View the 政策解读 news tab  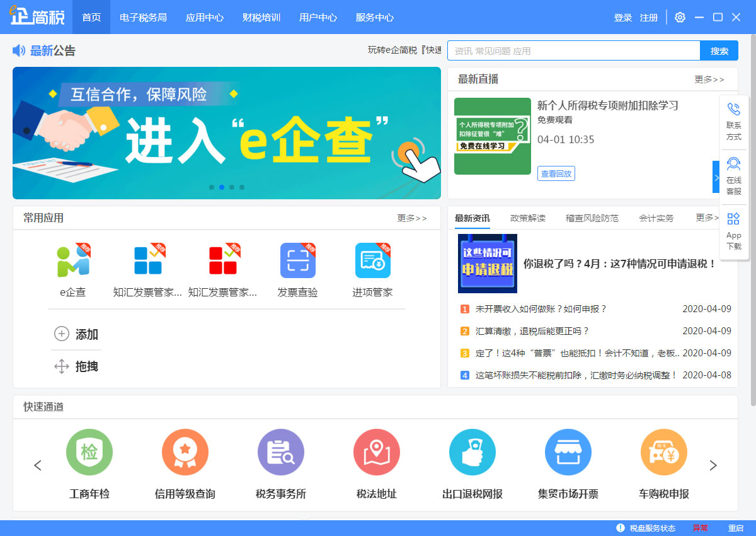pos(527,218)
